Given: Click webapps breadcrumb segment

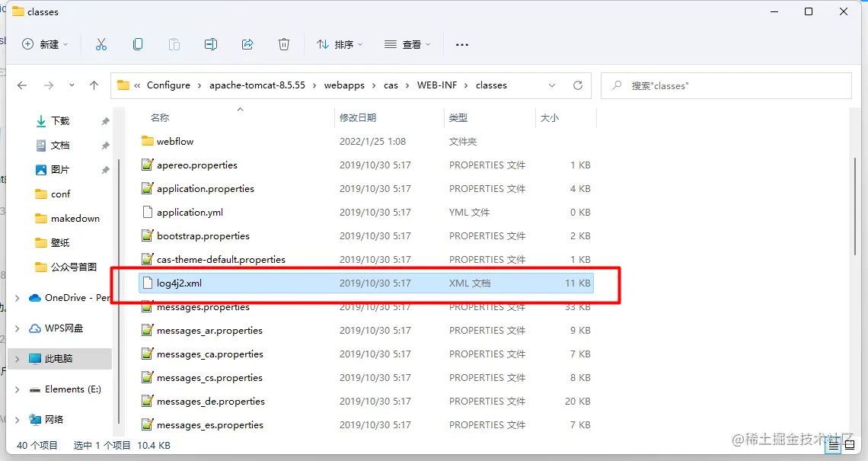Looking at the screenshot, I should (x=344, y=85).
